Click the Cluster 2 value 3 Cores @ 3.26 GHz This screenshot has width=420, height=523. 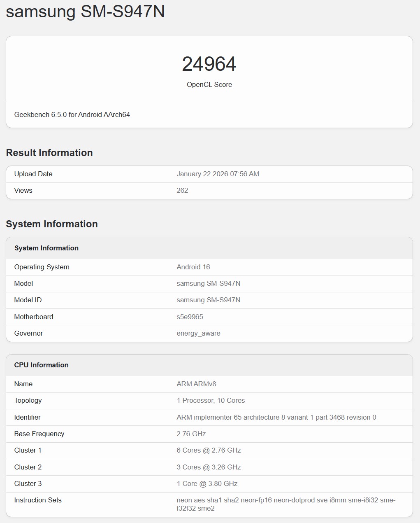(x=209, y=467)
